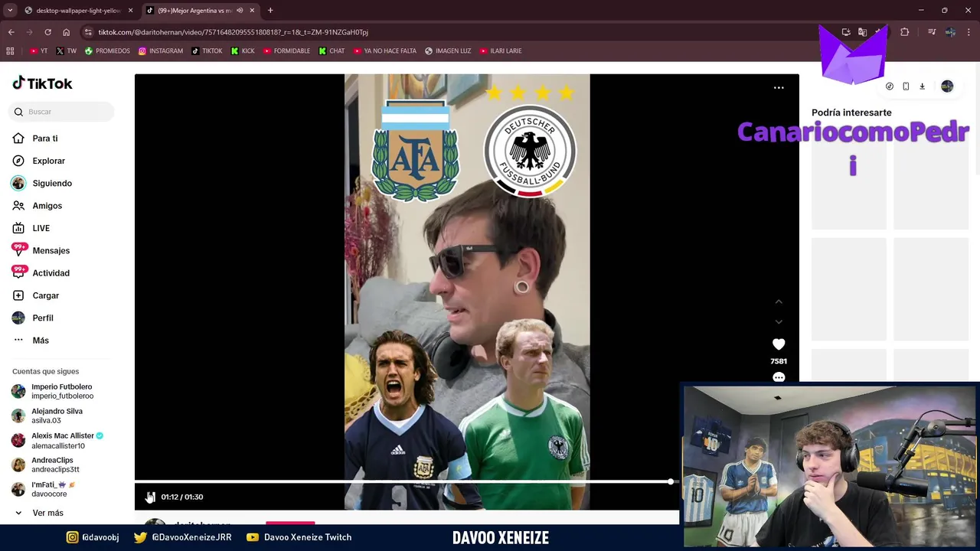The height and width of the screenshot is (551, 980).
Task: Open the YT bookmark
Action: [38, 51]
